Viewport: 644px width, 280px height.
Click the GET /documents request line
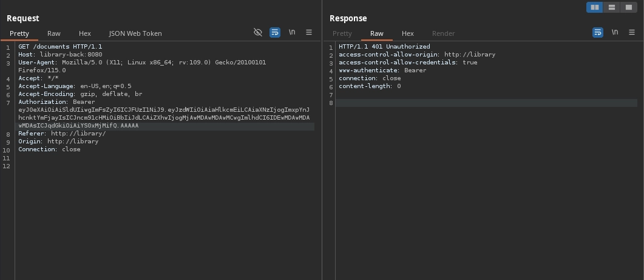coord(60,47)
